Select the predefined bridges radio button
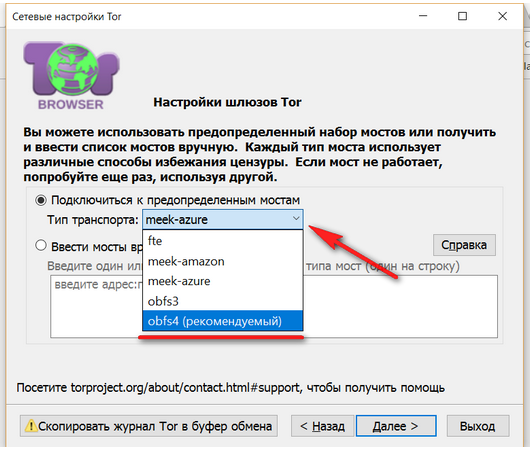Screen dimensions: 530x450 click(41, 200)
